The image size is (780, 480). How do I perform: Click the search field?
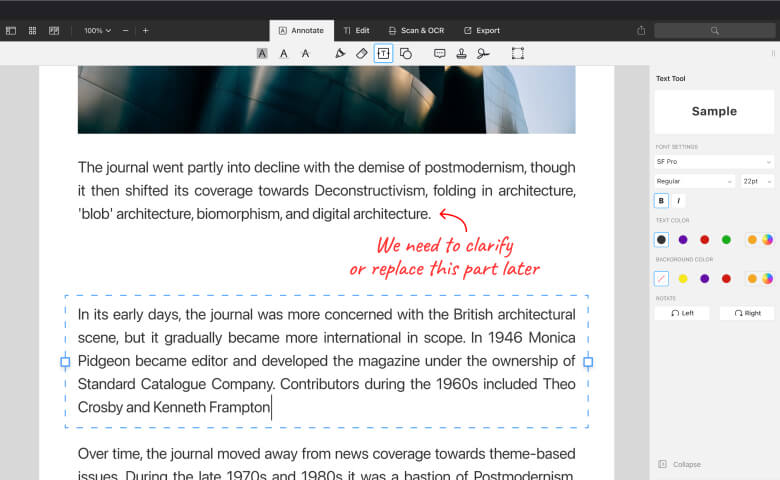point(714,30)
